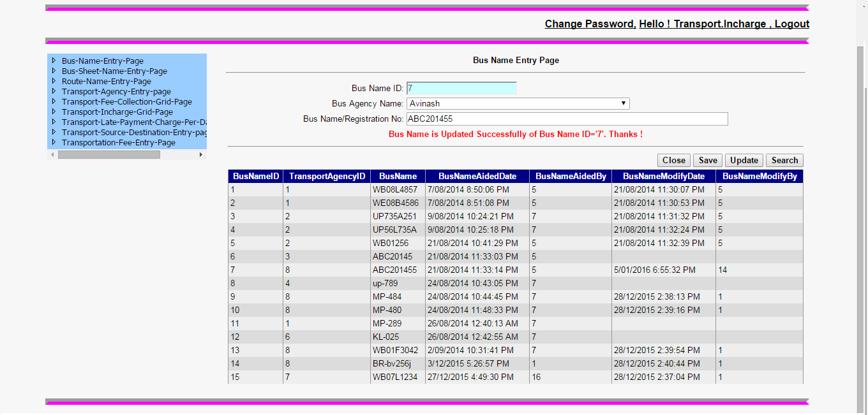
Task: Click the BusNameAidedDate column header
Action: [477, 177]
